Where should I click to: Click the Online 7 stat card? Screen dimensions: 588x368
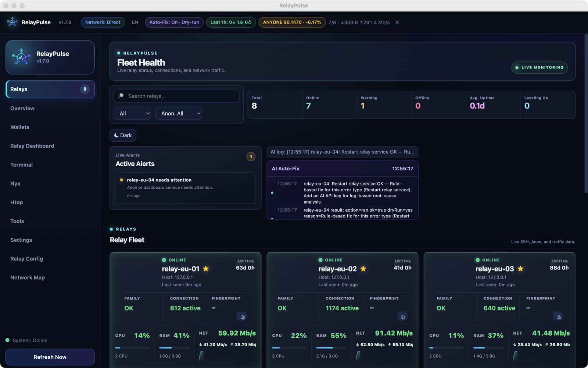[329, 105]
